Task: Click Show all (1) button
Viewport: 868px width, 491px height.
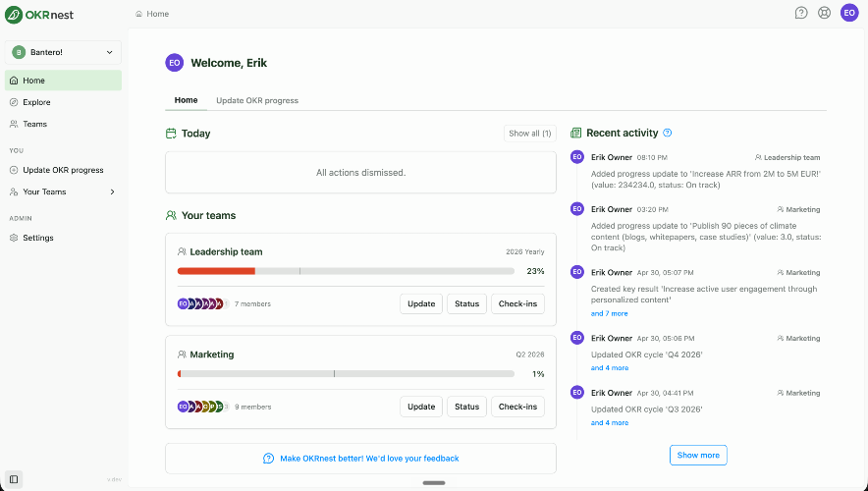Action: (530, 134)
